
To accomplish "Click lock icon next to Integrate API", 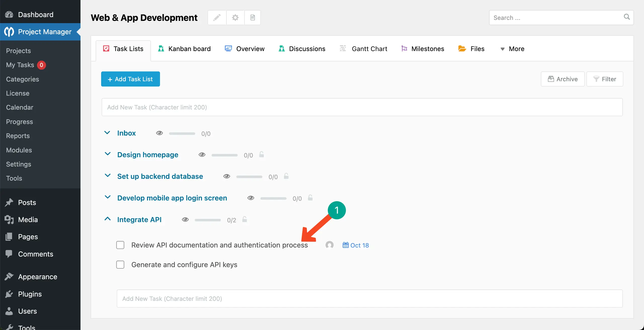I will click(x=245, y=219).
